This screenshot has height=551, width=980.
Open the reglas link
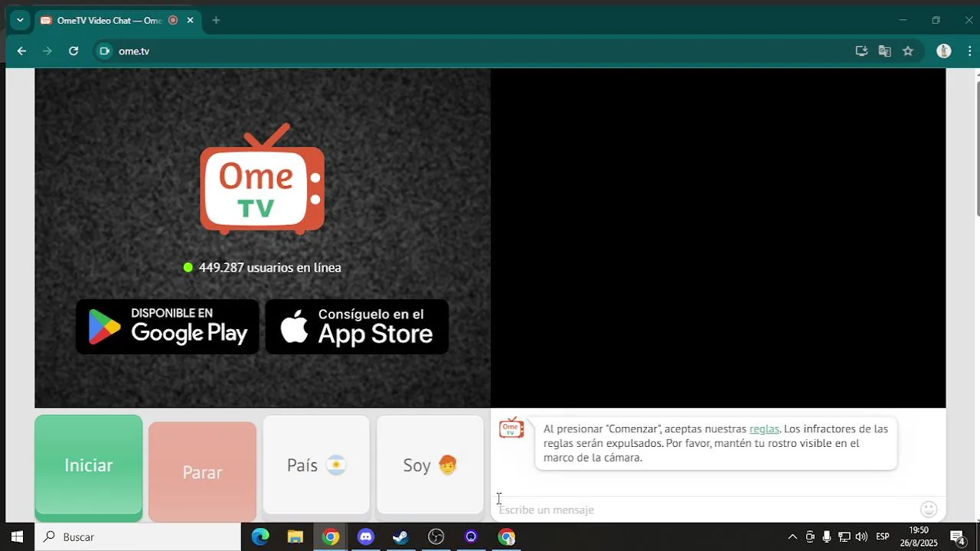coord(764,429)
